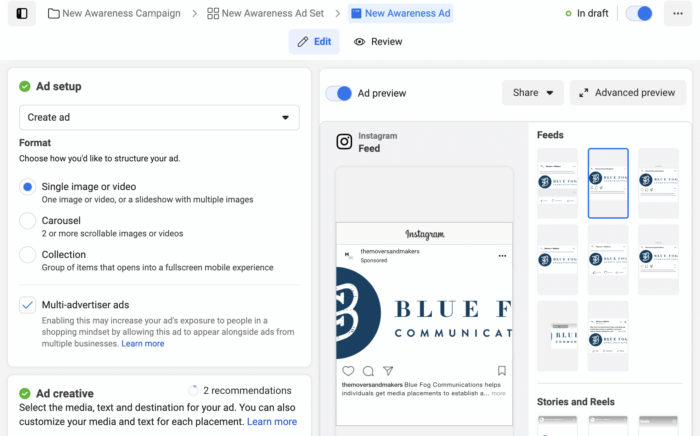
Task: Click the bookmark save icon in preview
Action: pyautogui.click(x=502, y=371)
